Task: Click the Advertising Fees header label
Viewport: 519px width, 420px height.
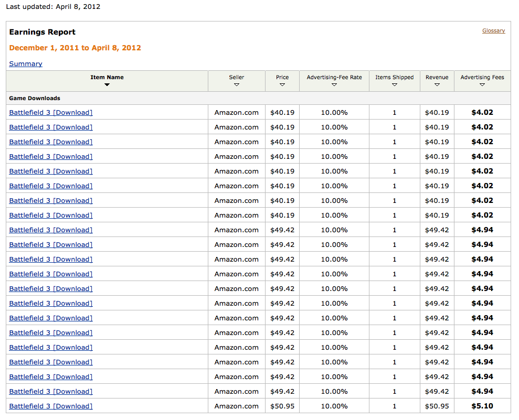Action: tap(482, 77)
